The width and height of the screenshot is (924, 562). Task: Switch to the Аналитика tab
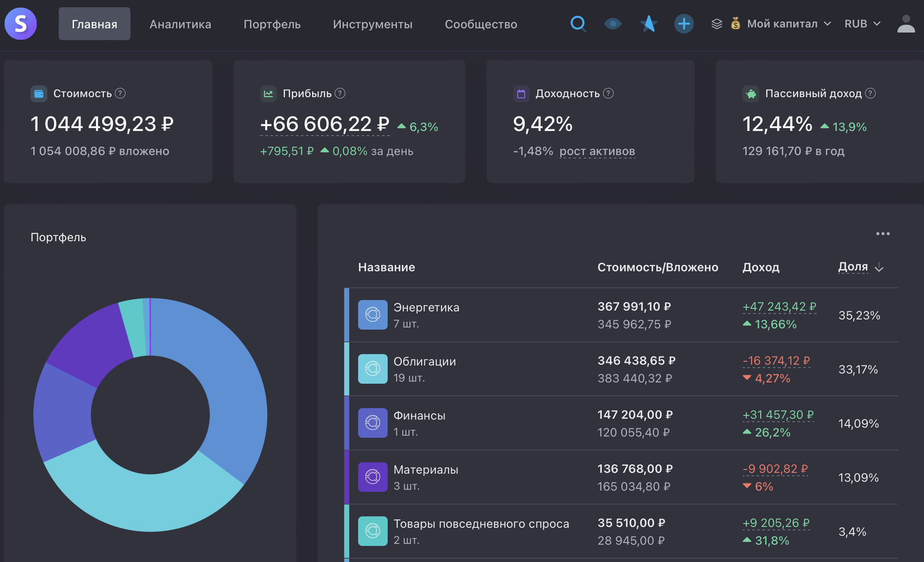180,24
